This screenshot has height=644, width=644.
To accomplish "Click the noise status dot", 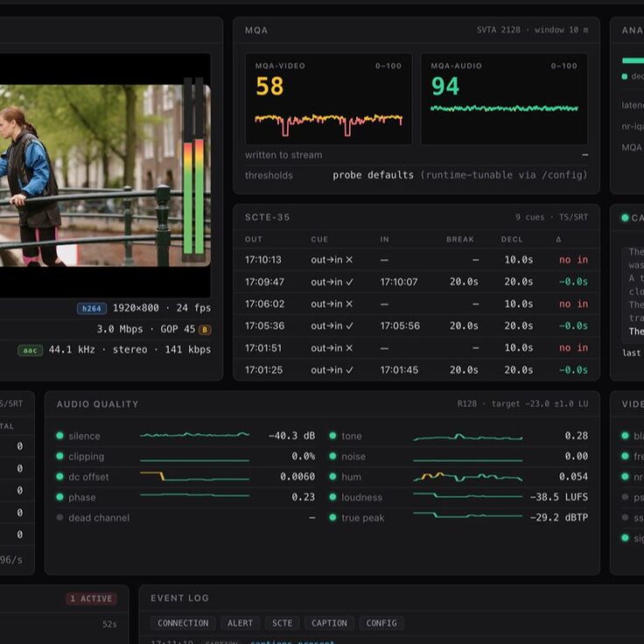I will (x=332, y=456).
